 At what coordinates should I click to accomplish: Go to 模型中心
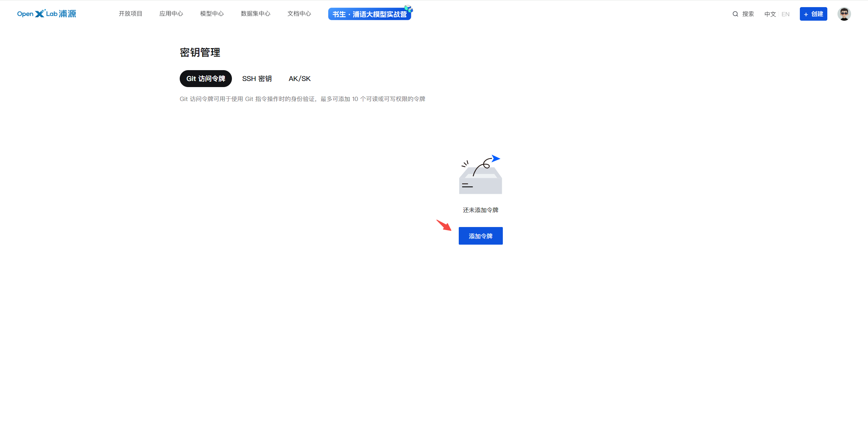tap(212, 14)
